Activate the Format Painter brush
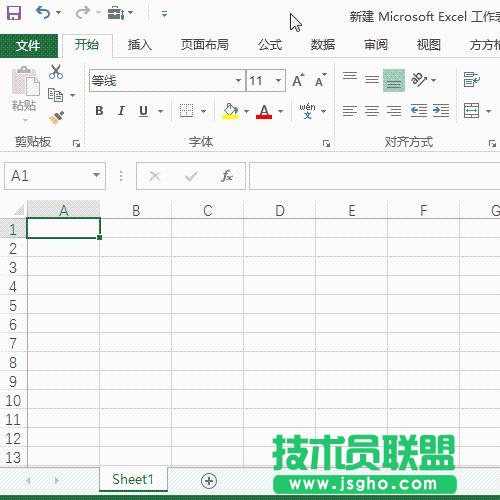Viewport: 500px width, 500px height. [56, 118]
